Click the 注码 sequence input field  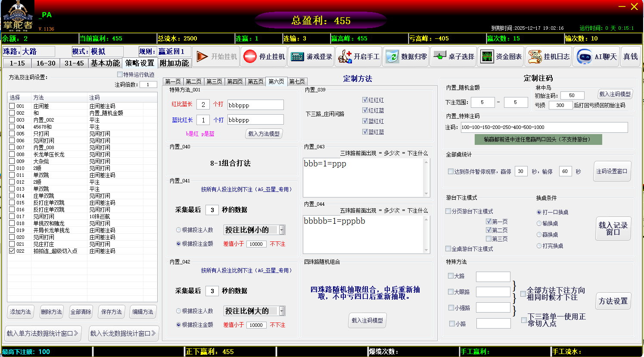pos(544,127)
